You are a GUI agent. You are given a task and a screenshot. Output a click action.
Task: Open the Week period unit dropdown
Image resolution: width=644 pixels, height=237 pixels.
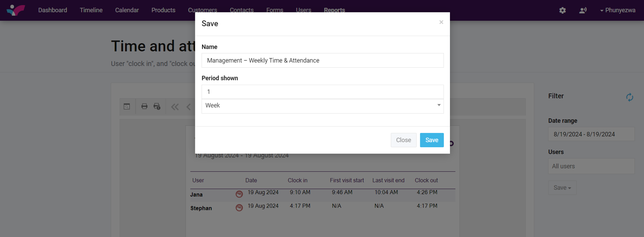point(322,106)
